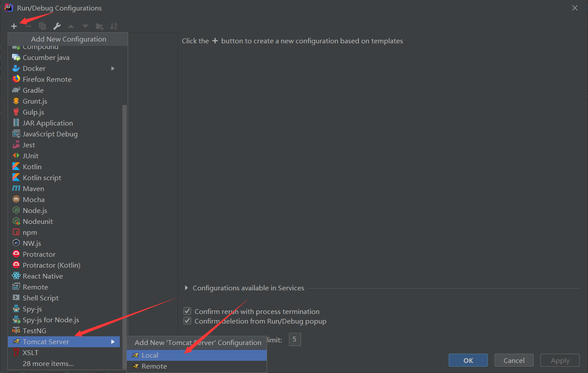Click the Jest icon

[x=16, y=145]
